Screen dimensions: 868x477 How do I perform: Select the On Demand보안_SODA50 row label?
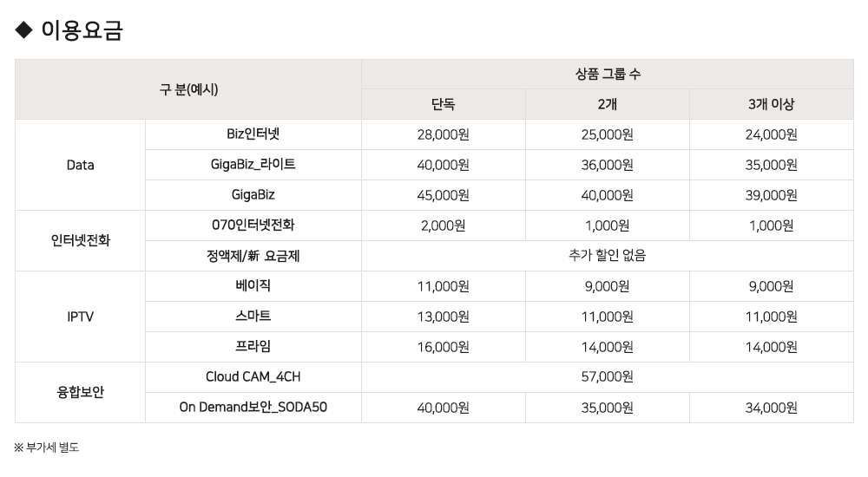[x=253, y=408]
